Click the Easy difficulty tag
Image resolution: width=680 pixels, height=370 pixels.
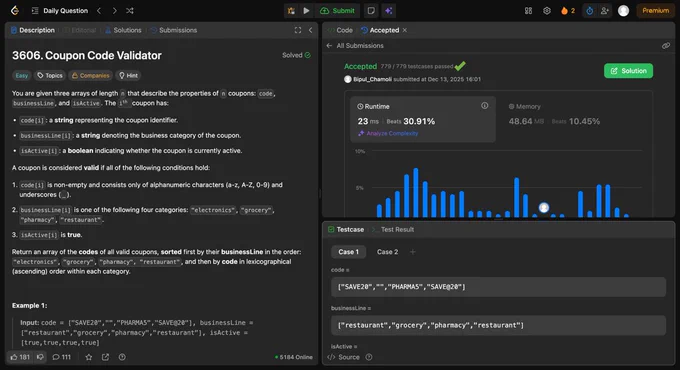click(21, 75)
